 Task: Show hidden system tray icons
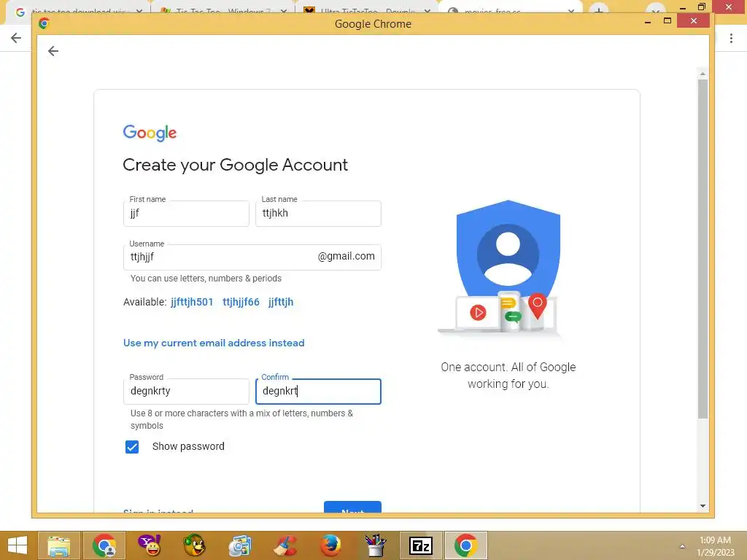click(x=682, y=546)
